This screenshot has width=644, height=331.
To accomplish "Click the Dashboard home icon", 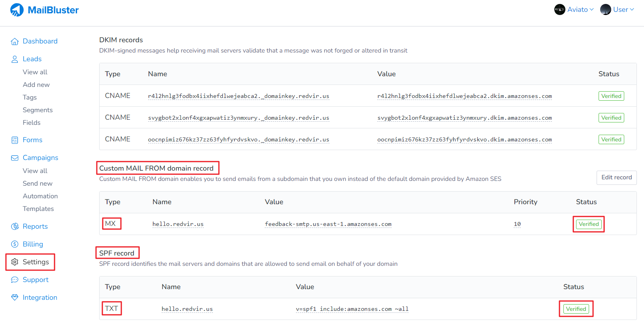I will [x=15, y=41].
